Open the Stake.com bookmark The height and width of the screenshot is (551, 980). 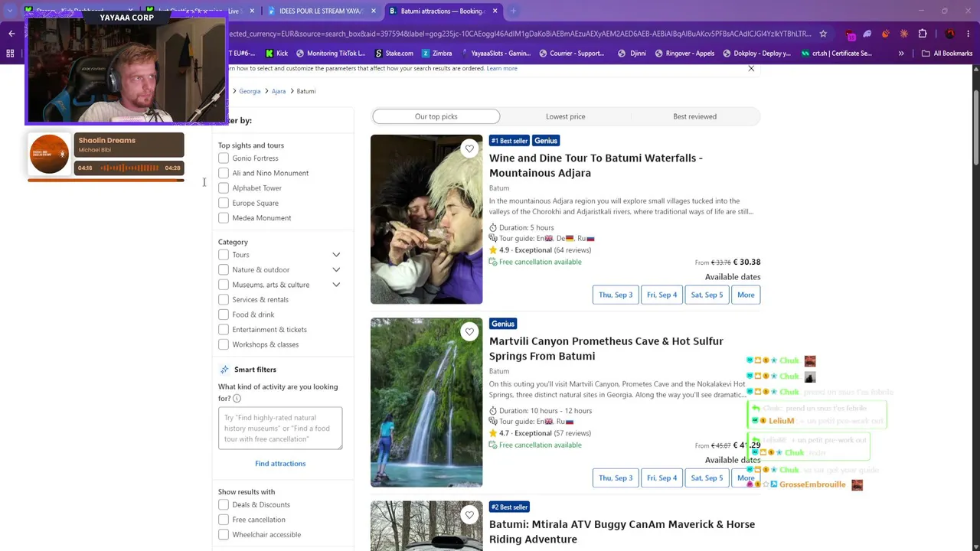tap(394, 54)
